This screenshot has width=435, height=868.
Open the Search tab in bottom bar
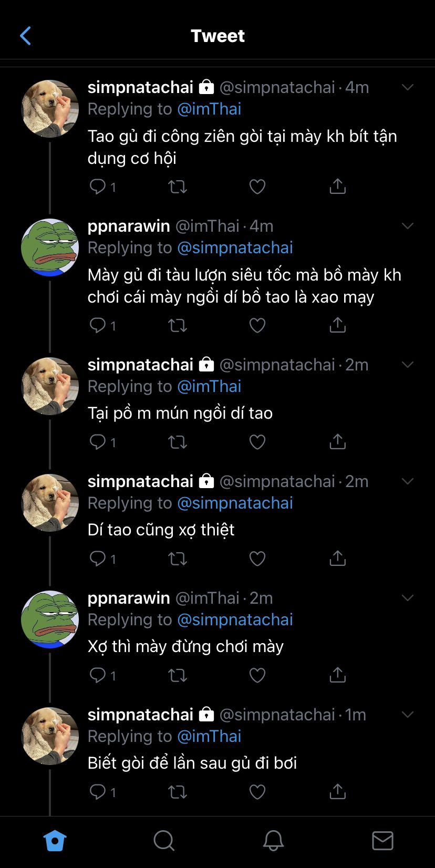coord(164,841)
